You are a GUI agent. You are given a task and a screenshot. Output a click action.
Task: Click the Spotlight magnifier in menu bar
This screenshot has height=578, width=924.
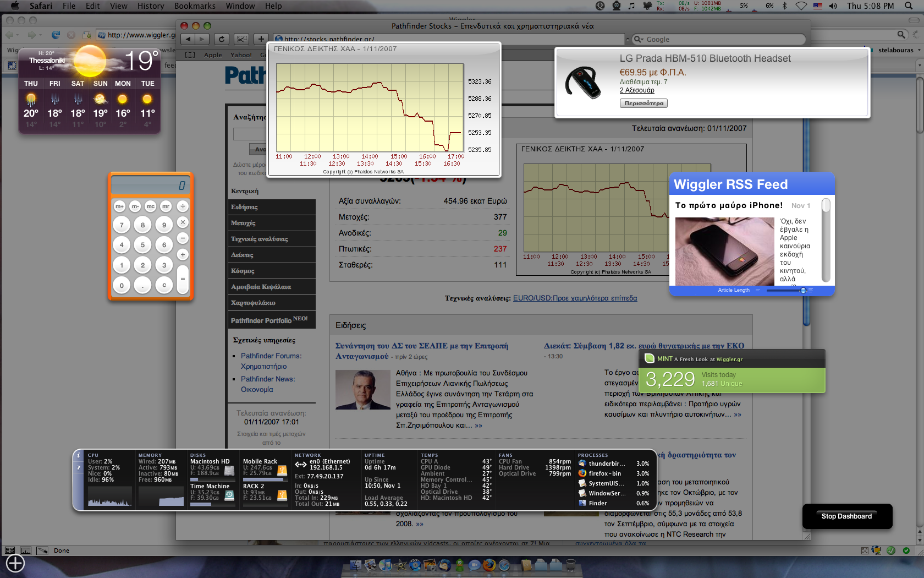[909, 6]
